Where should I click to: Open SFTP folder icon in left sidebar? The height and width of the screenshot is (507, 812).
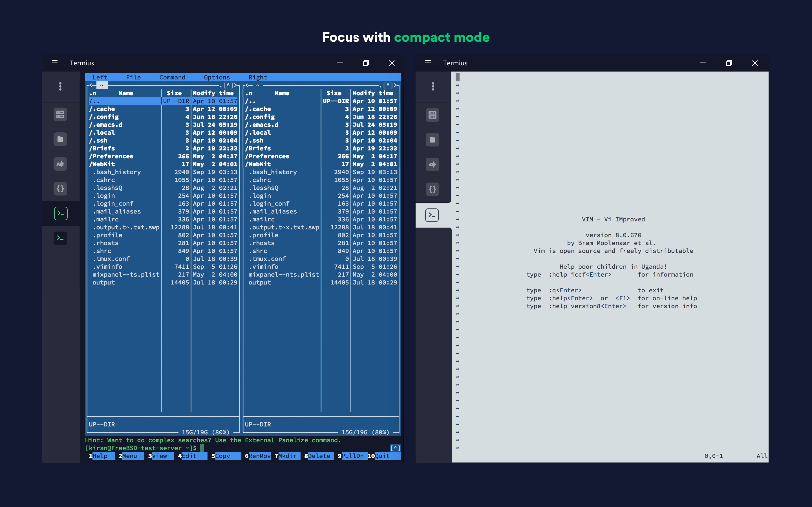coord(60,139)
